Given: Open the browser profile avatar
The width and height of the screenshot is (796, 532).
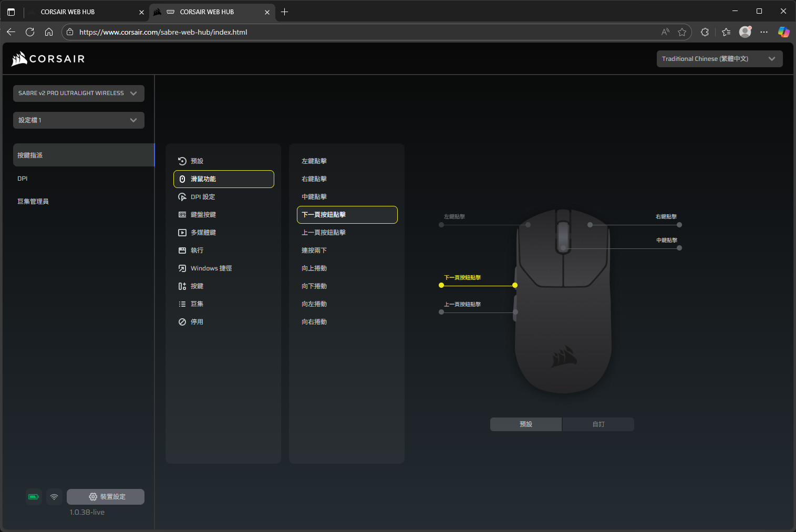Looking at the screenshot, I should (x=745, y=32).
